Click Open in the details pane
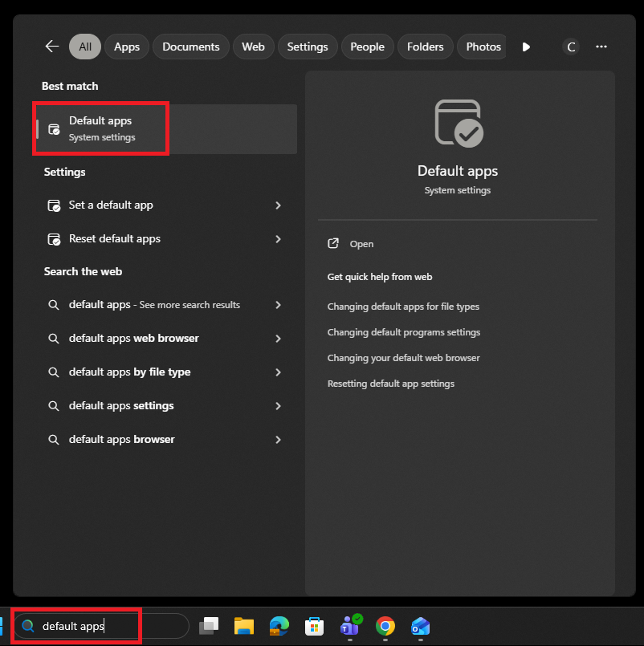Viewport: 644px width, 646px height. [361, 244]
